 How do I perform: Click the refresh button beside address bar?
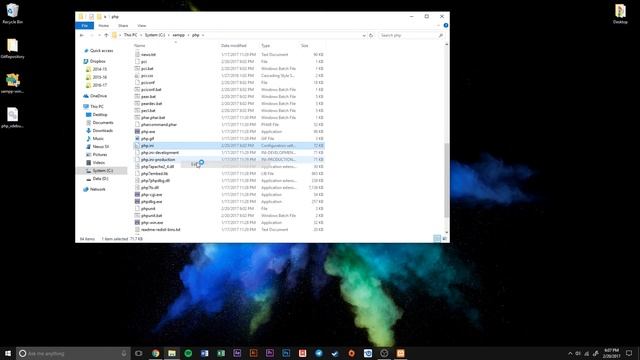point(371,36)
